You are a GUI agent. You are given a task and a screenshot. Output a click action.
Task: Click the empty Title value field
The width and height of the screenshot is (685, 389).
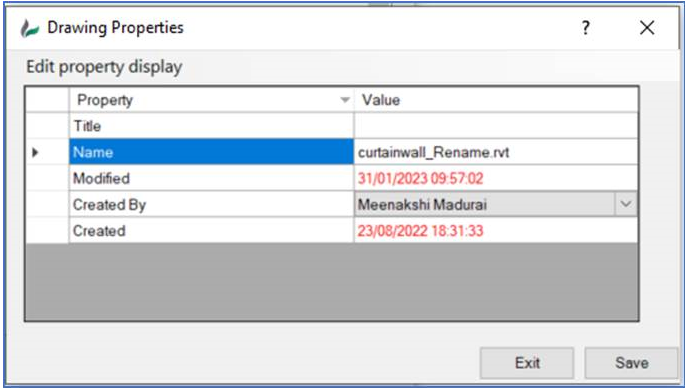click(x=496, y=126)
